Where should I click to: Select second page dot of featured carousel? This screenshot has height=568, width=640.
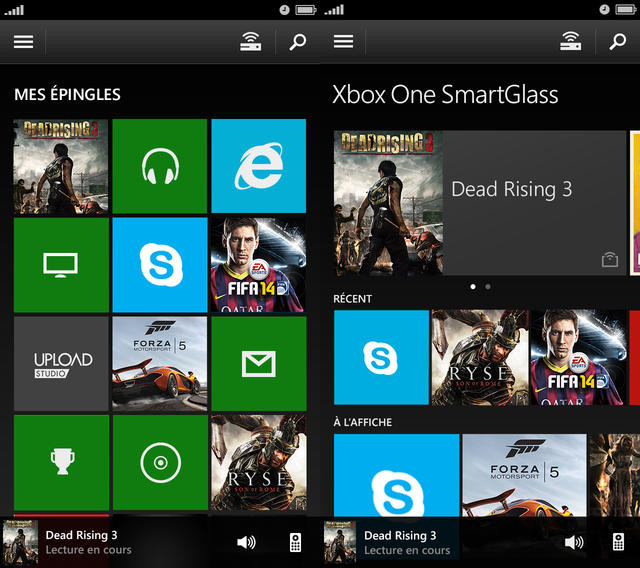coord(488,287)
